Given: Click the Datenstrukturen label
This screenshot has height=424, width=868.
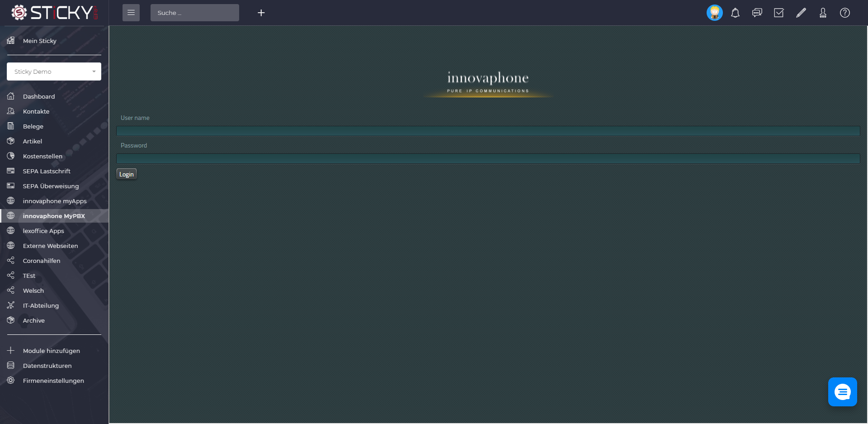Looking at the screenshot, I should pos(47,366).
